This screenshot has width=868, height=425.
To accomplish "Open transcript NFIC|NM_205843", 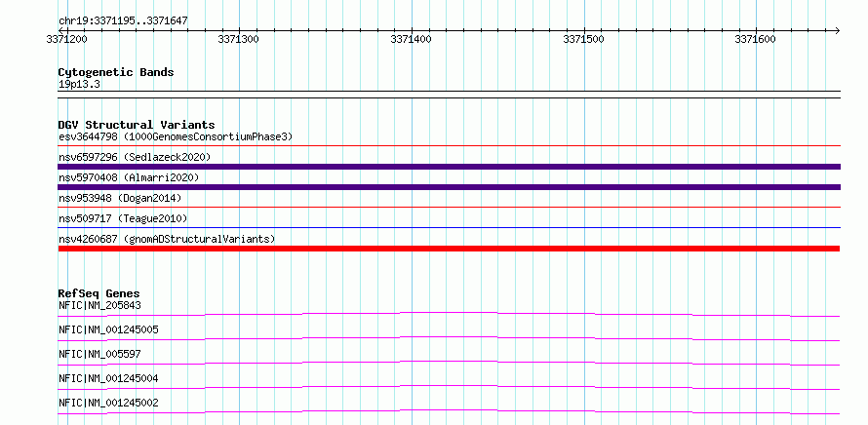I will click(99, 305).
